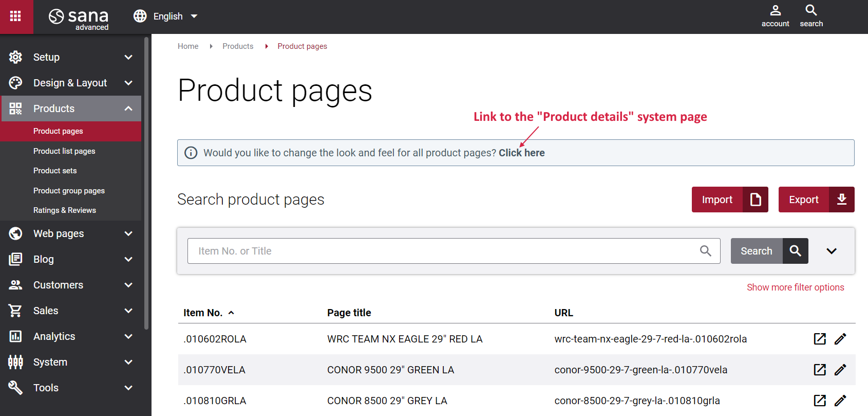Click the 'Click here' link

[x=522, y=153]
